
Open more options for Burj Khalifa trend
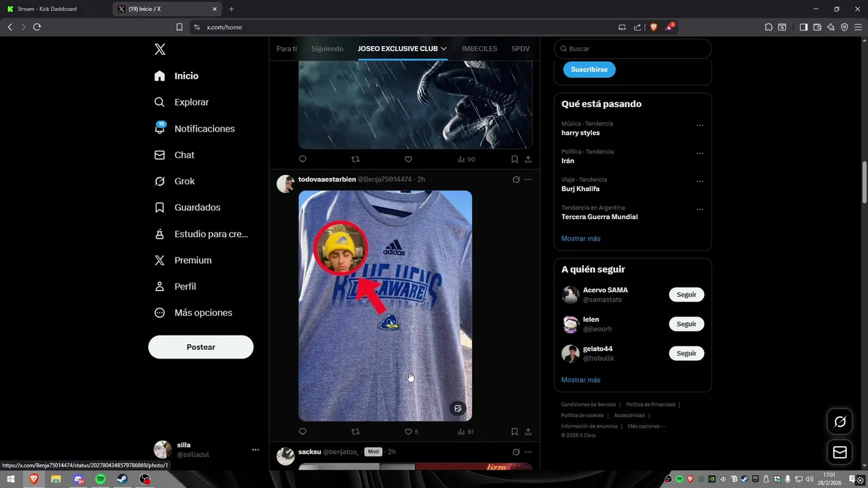coord(700,182)
